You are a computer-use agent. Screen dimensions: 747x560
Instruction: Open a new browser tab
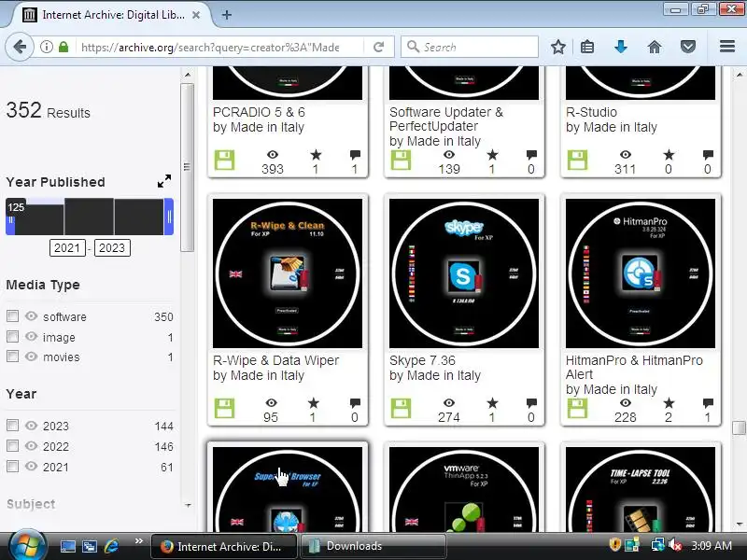227,15
